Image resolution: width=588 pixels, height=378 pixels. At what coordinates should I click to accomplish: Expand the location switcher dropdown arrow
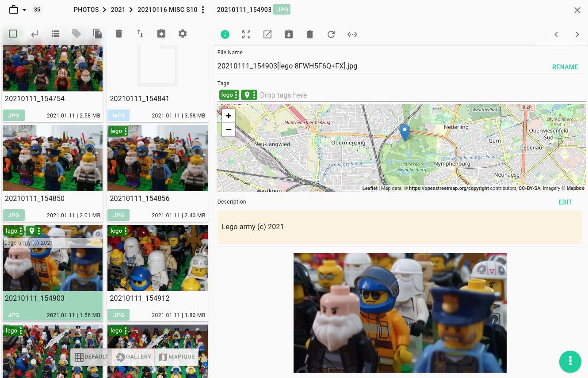tap(24, 10)
